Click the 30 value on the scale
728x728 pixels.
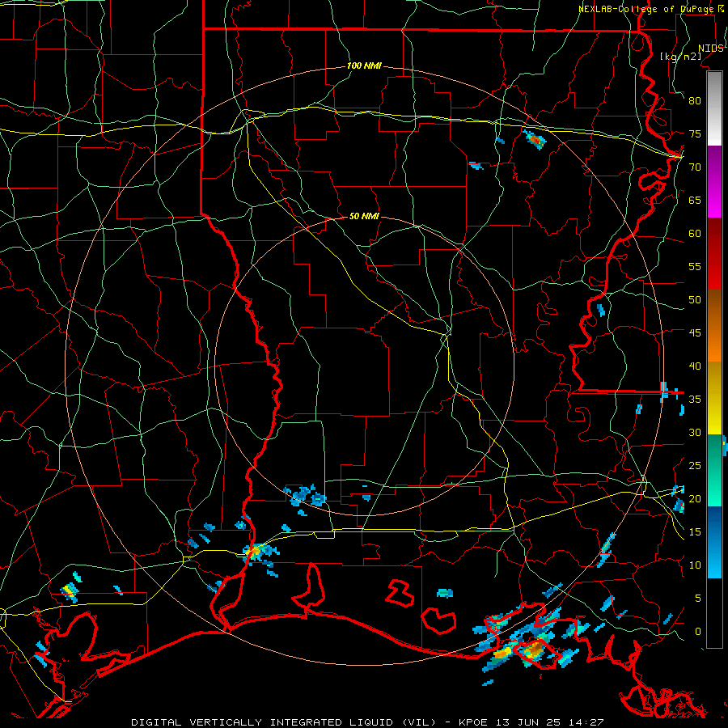tap(695, 432)
